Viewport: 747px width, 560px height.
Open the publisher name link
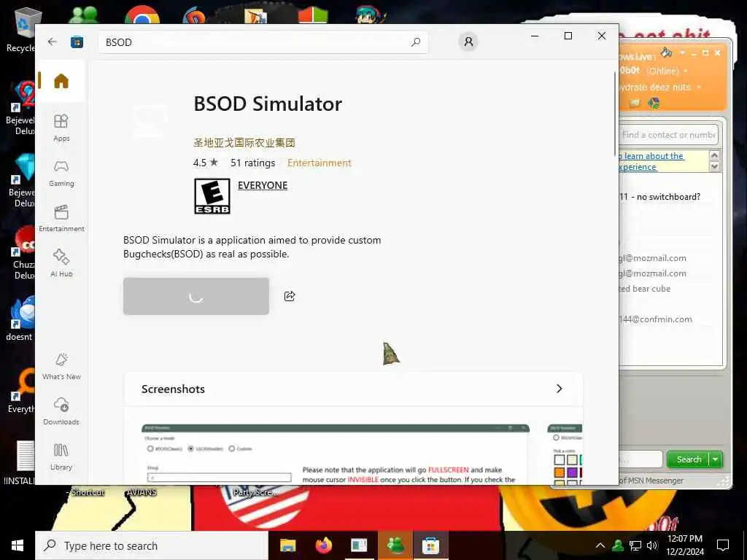click(x=244, y=142)
